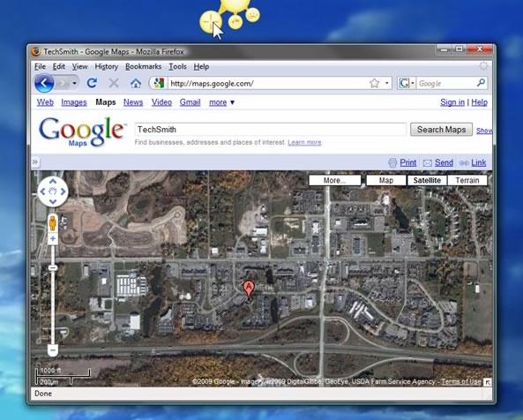Open the Tools menu
The height and width of the screenshot is (420, 523).
(x=177, y=67)
